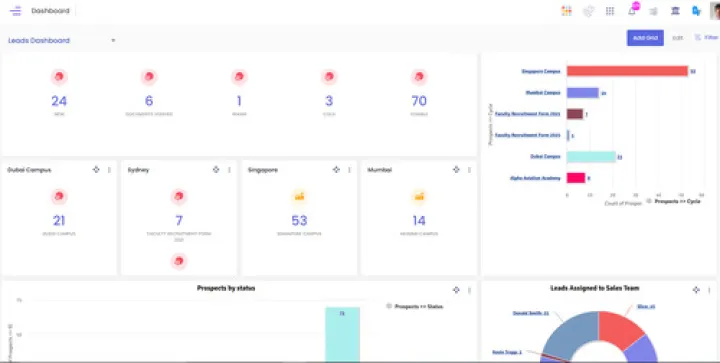Image resolution: width=720 pixels, height=363 pixels.
Task: Open the user profile avatar
Action: (715, 11)
